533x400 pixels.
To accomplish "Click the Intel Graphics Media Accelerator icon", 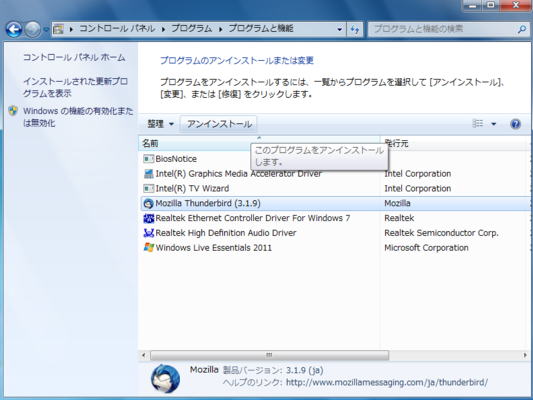I will 149,174.
